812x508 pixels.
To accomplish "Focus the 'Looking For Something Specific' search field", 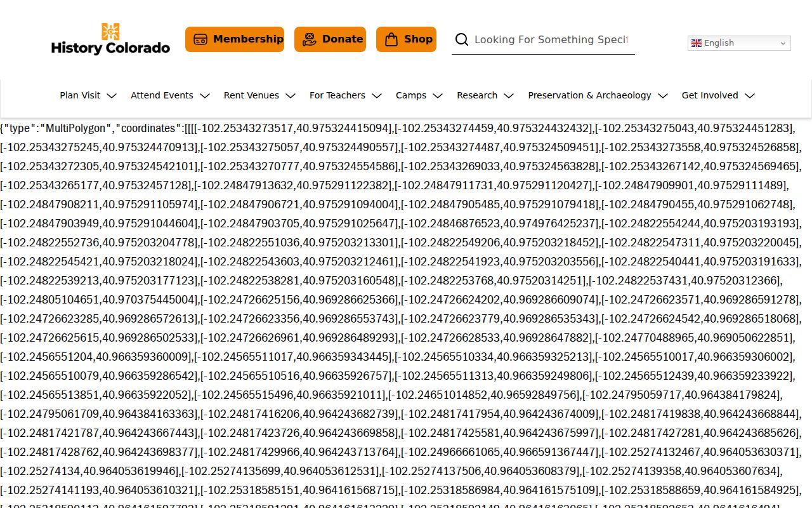I will [551, 39].
